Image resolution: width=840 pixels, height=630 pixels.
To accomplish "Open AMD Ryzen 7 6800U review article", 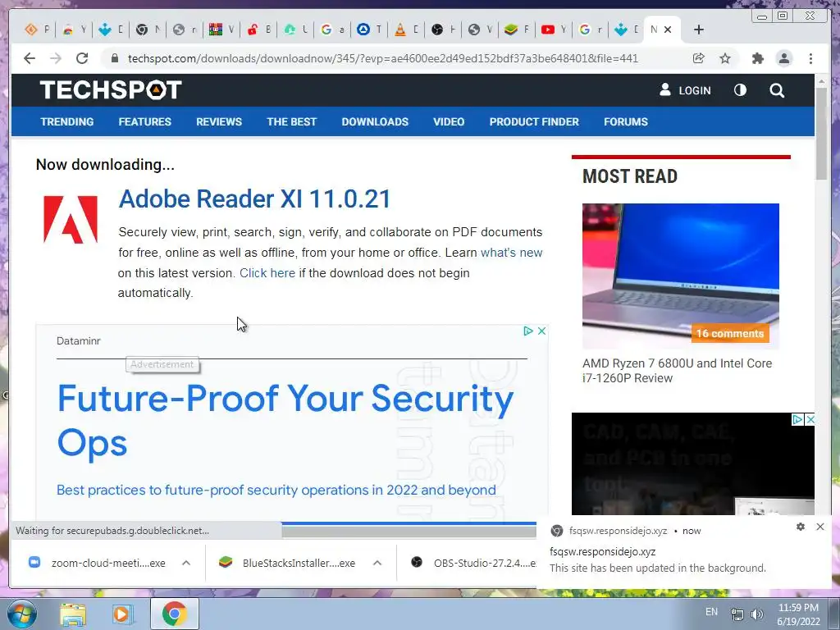I will [x=677, y=371].
